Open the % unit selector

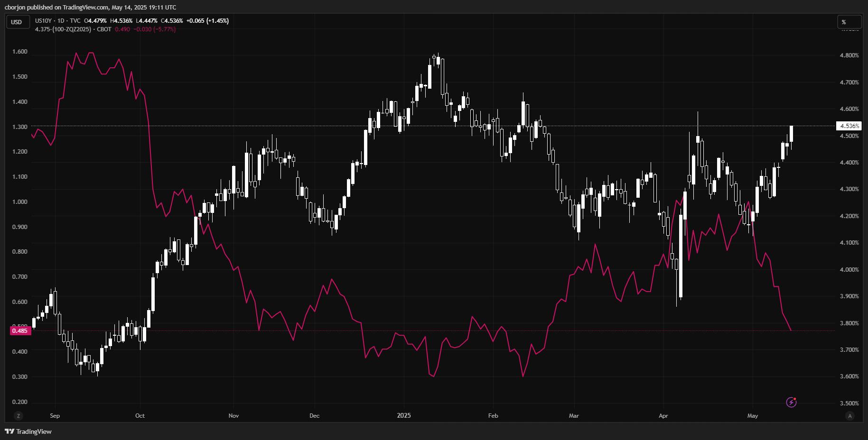849,22
